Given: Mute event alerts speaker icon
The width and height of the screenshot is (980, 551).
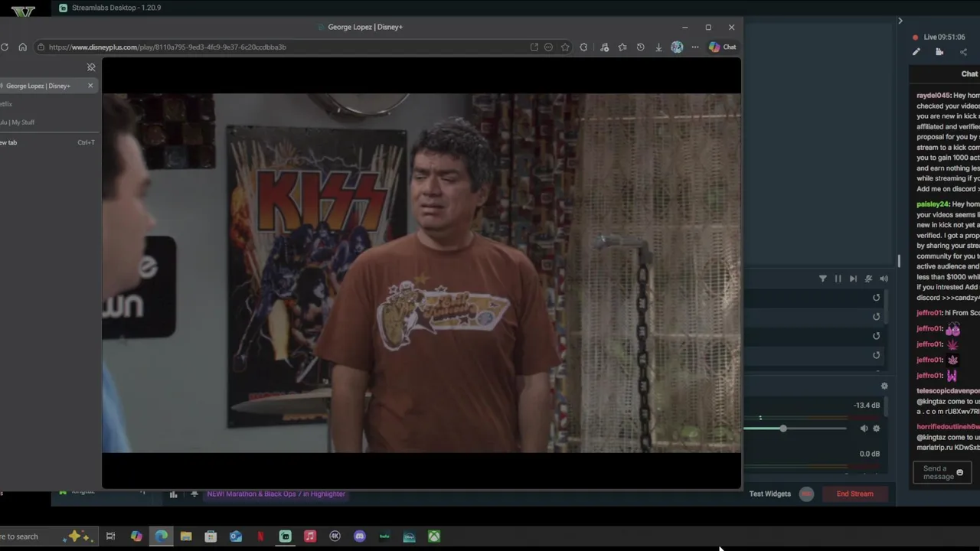Looking at the screenshot, I should [884, 279].
